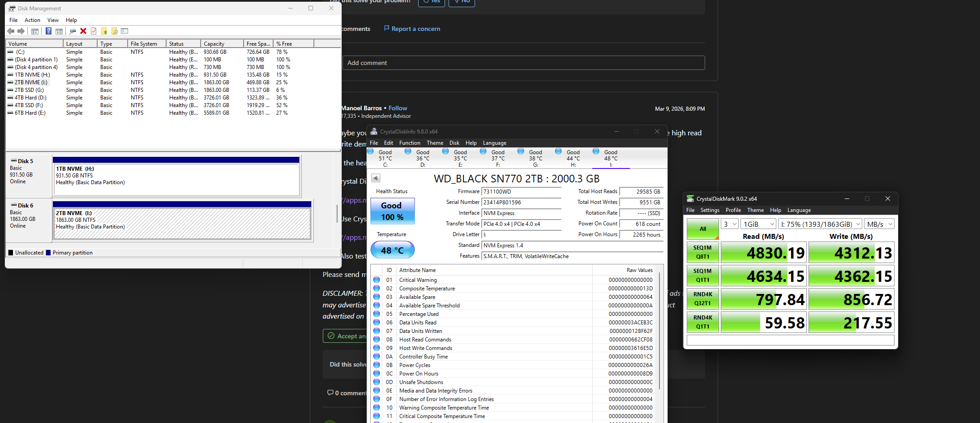The width and height of the screenshot is (980, 423).
Task: Select the I: 48 °C disk tab
Action: (611, 158)
